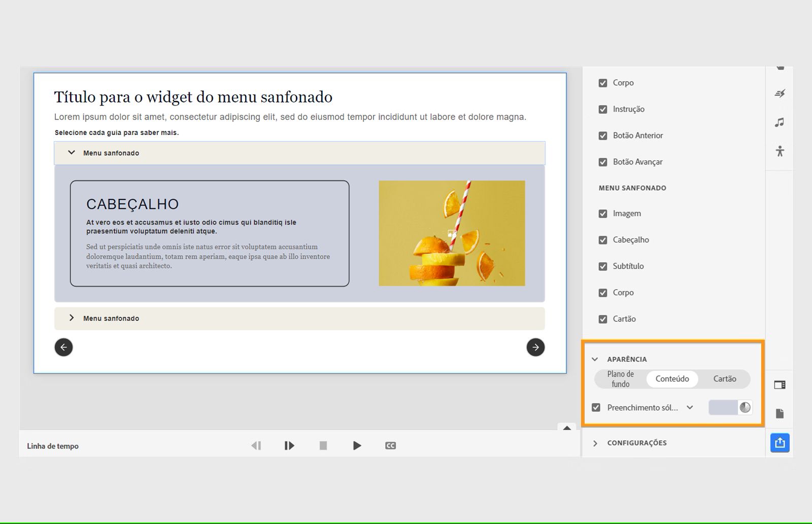Select the Conteúdo appearance tab

(672, 379)
